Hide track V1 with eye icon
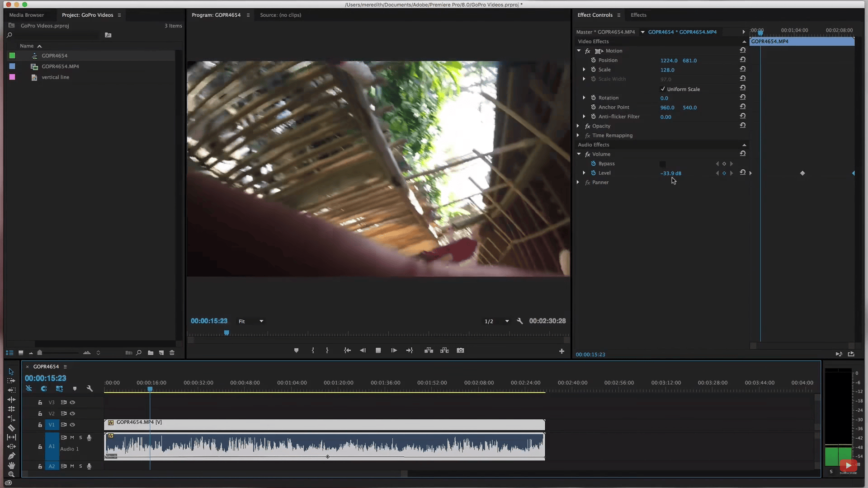 [72, 425]
